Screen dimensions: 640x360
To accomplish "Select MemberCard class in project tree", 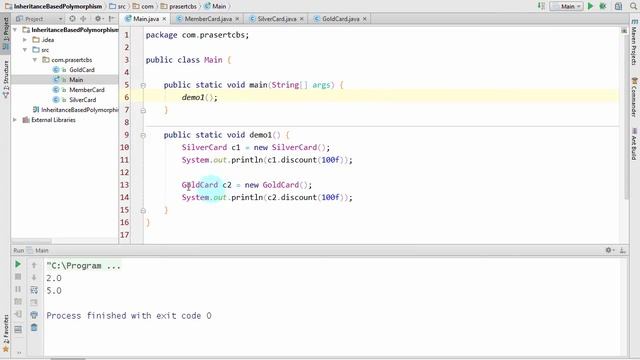I will (87, 90).
